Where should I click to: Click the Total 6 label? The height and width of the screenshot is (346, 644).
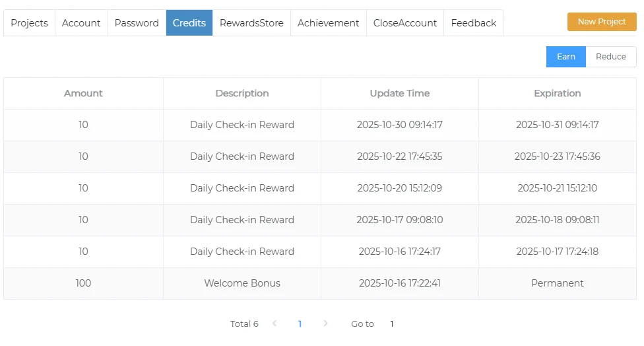click(x=244, y=324)
